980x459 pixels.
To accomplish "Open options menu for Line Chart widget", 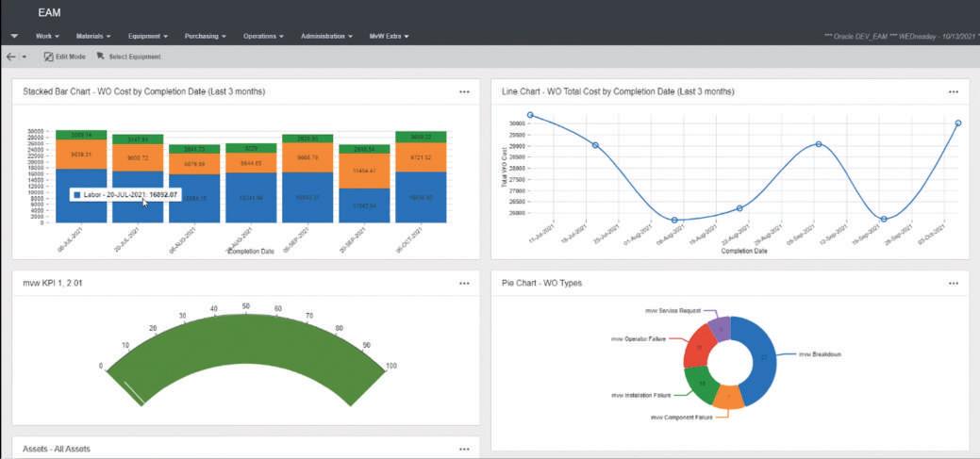I will click(954, 91).
